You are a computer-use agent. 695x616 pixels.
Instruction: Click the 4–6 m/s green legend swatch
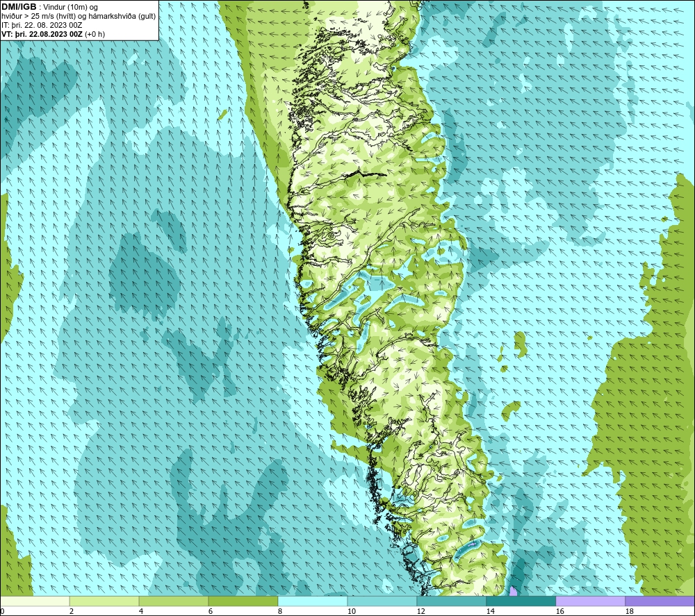click(x=174, y=601)
